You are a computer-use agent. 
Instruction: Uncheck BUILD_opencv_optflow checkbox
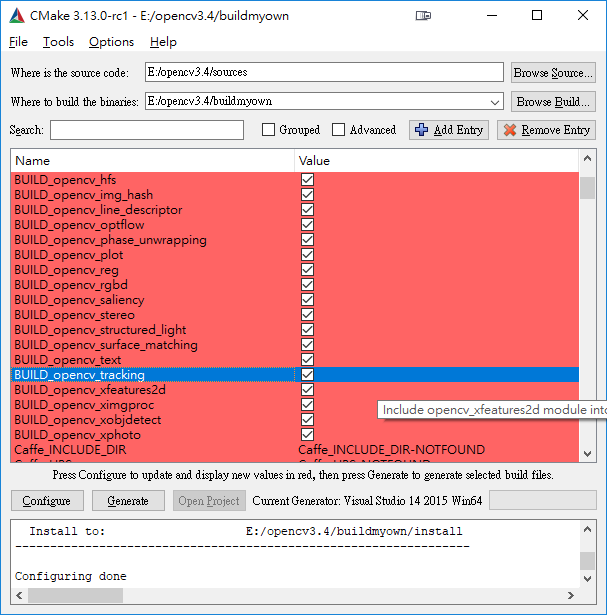(307, 225)
